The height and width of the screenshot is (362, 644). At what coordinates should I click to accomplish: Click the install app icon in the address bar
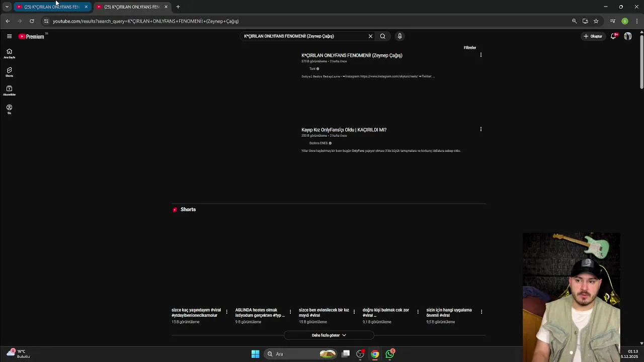pos(585,21)
